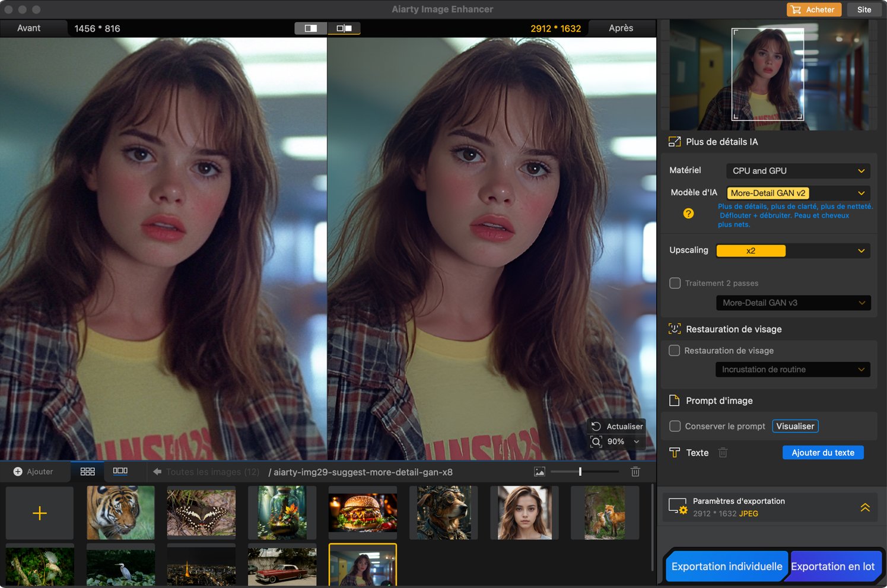The height and width of the screenshot is (588, 887).
Task: Click Exportation individuelle button
Action: (726, 567)
